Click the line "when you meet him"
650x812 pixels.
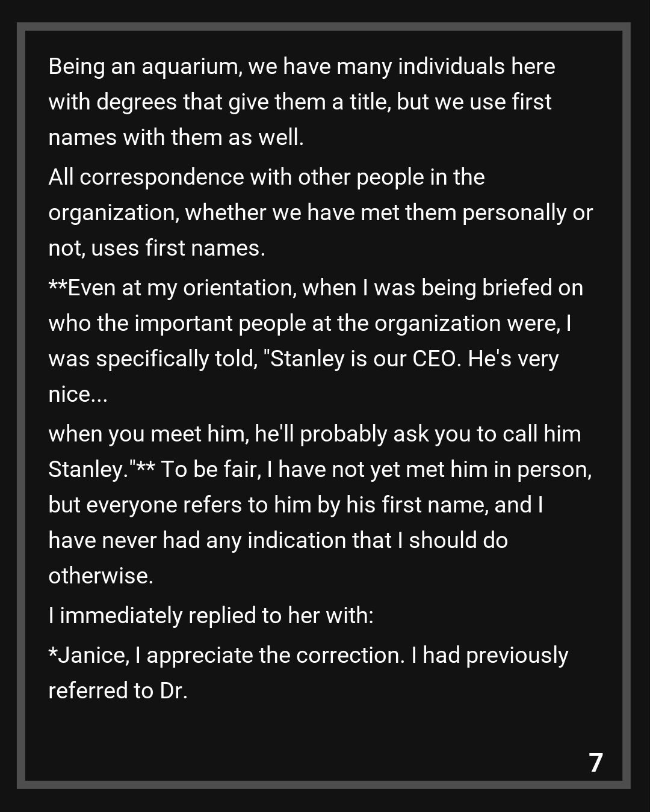pos(314,434)
